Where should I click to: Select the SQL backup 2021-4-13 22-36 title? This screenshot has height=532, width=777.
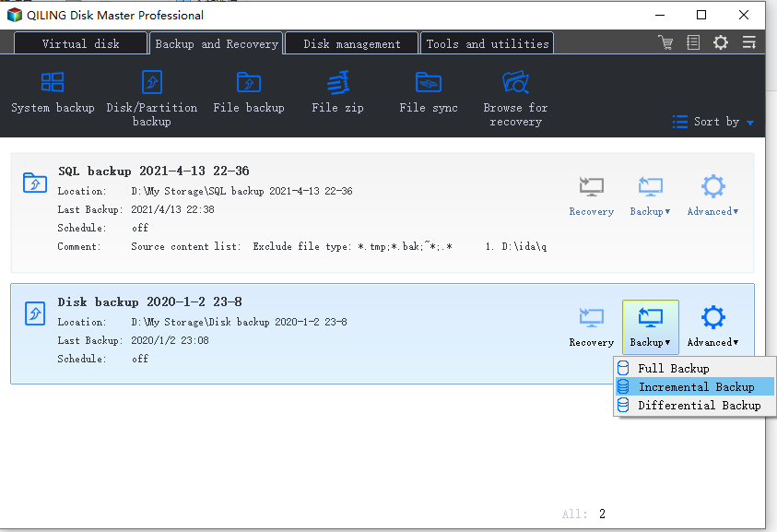pyautogui.click(x=154, y=171)
